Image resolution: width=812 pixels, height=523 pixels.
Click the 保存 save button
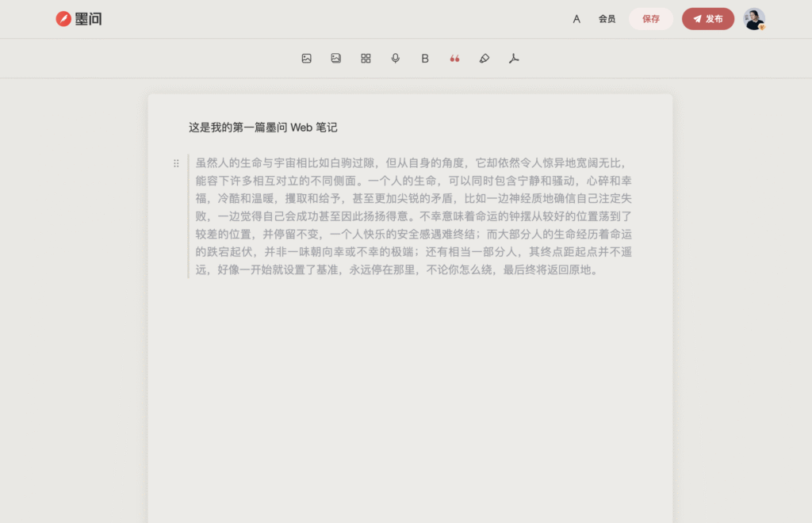(x=651, y=19)
